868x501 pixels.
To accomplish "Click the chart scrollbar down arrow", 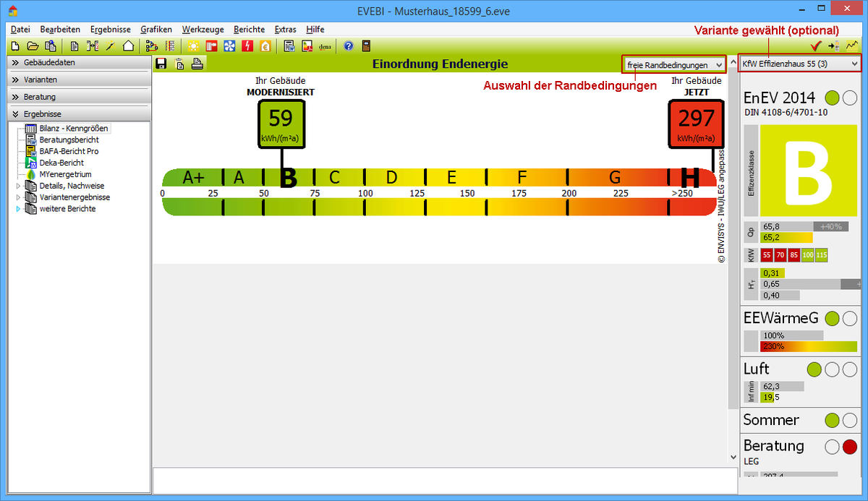I will (x=732, y=458).
